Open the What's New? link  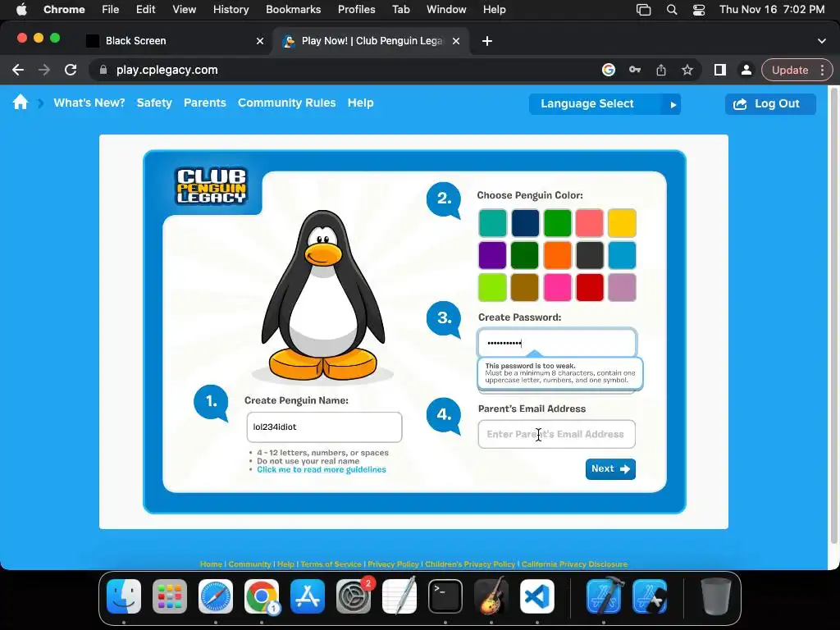coord(89,103)
